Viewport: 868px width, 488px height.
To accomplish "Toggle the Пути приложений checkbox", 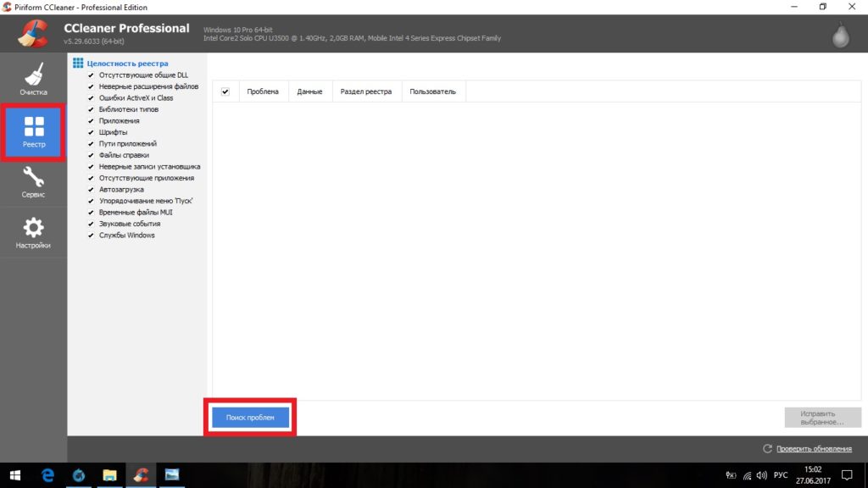I will pyautogui.click(x=91, y=144).
